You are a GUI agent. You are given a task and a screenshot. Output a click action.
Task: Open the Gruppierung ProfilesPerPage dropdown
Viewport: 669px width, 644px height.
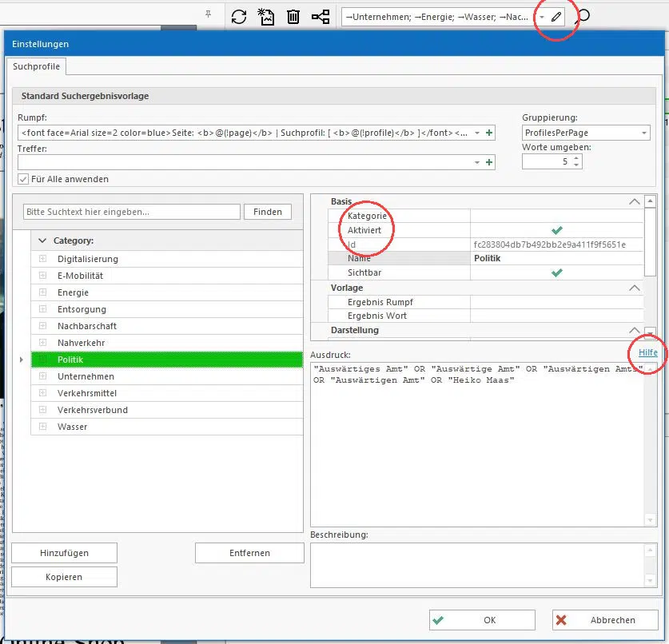[x=644, y=133]
